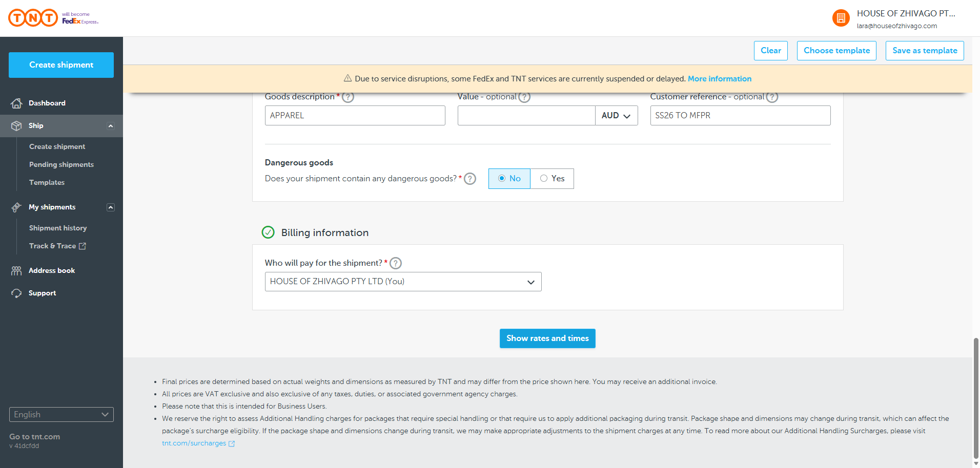Open help for who pays shipment
980x468 pixels.
(x=396, y=263)
